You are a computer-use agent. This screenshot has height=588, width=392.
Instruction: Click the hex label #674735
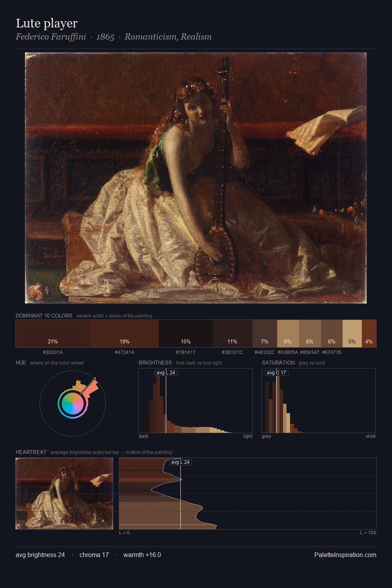point(332,352)
